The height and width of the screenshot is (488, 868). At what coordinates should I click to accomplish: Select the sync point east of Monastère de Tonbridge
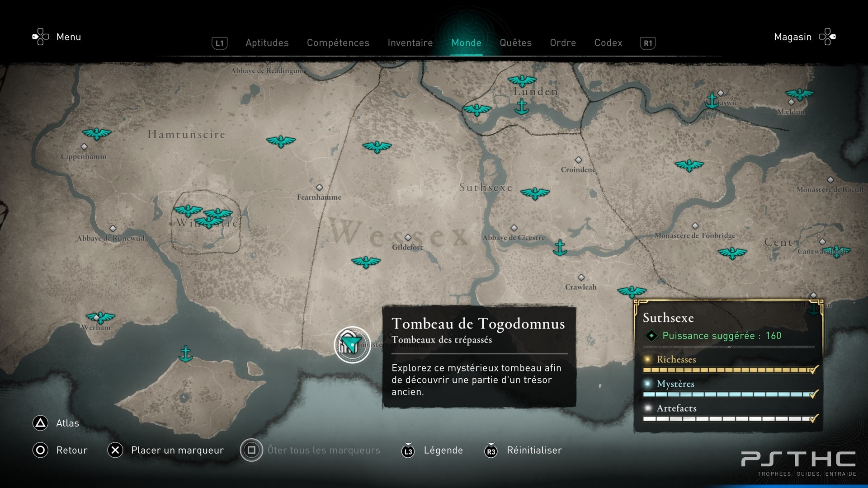tap(732, 253)
